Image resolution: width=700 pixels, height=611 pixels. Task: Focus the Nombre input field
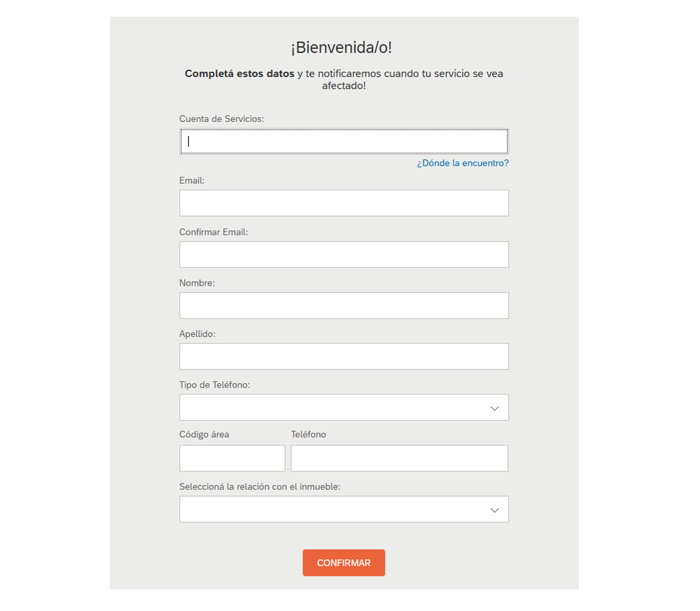point(344,305)
